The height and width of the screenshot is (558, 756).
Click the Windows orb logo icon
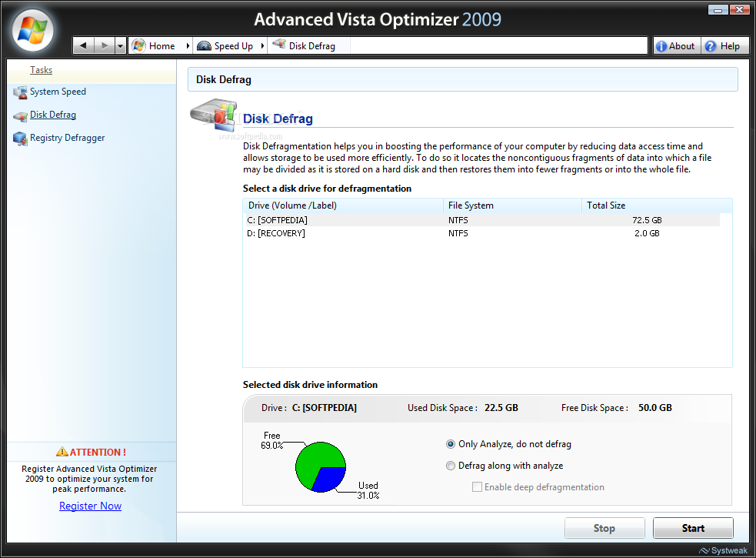[x=33, y=31]
